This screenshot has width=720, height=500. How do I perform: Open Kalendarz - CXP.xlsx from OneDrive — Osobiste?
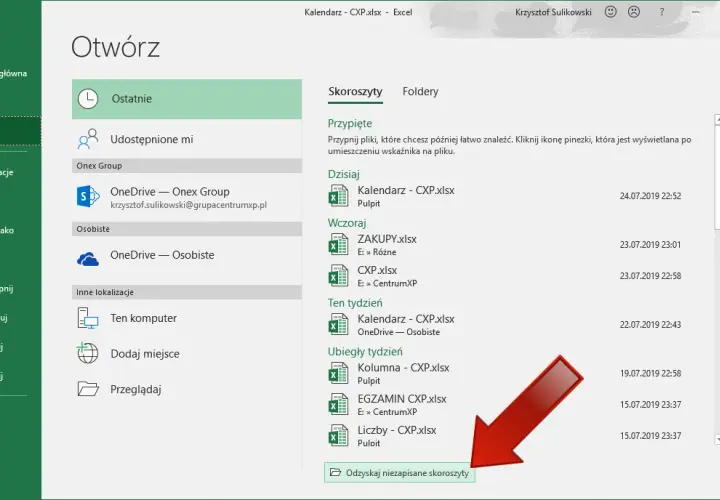(x=504, y=325)
